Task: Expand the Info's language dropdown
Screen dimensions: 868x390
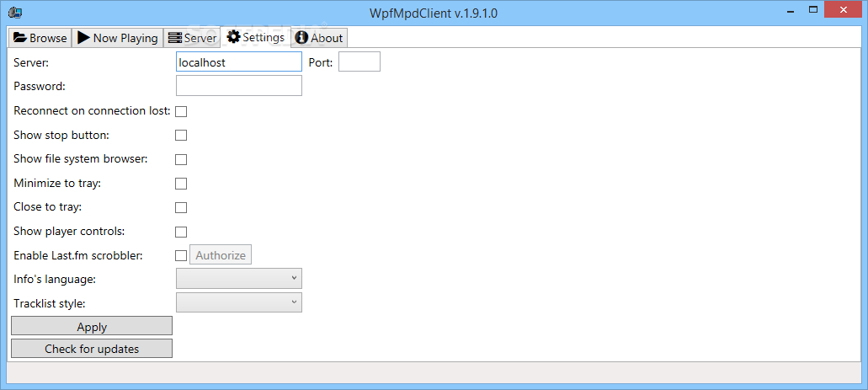Action: [238, 279]
